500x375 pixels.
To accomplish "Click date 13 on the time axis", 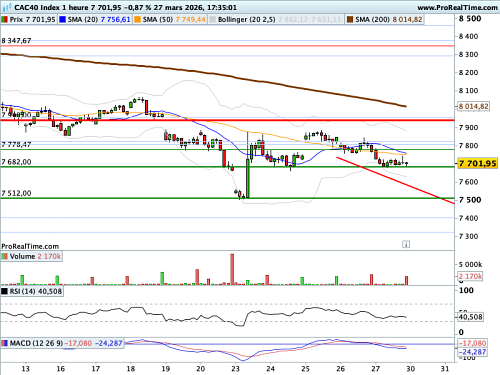I will click(x=25, y=369).
